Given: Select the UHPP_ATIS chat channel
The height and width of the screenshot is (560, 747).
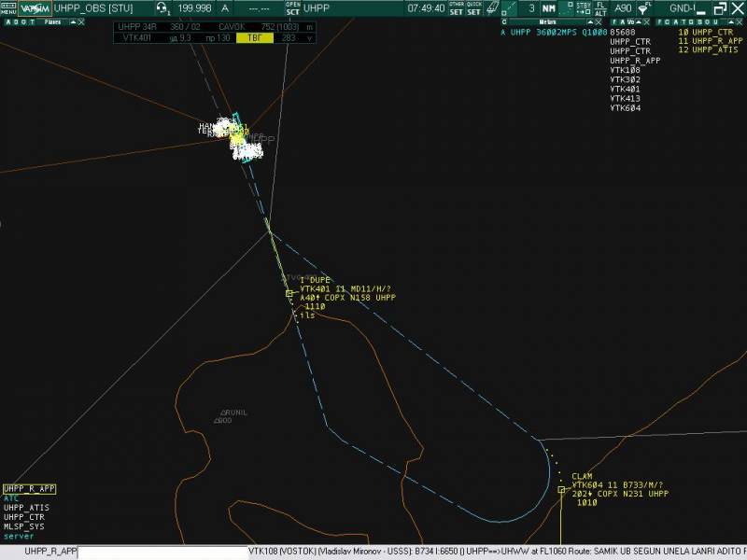Looking at the screenshot, I should pos(26,508).
